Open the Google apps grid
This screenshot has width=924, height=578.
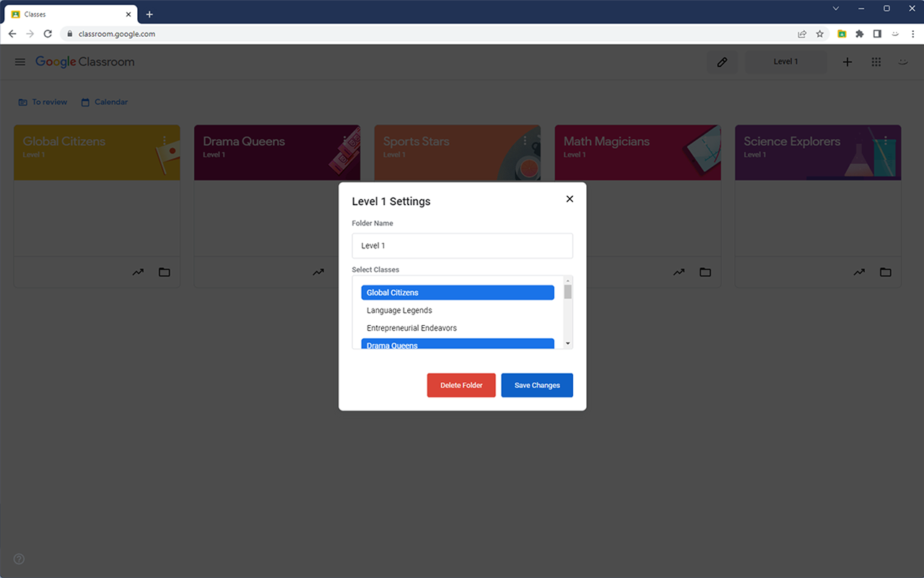876,62
